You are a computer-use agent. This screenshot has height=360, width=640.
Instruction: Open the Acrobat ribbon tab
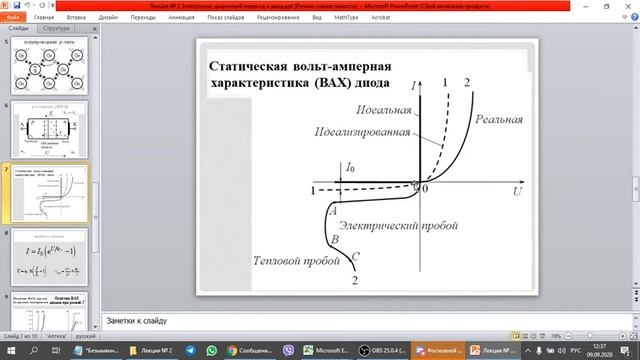pyautogui.click(x=381, y=18)
